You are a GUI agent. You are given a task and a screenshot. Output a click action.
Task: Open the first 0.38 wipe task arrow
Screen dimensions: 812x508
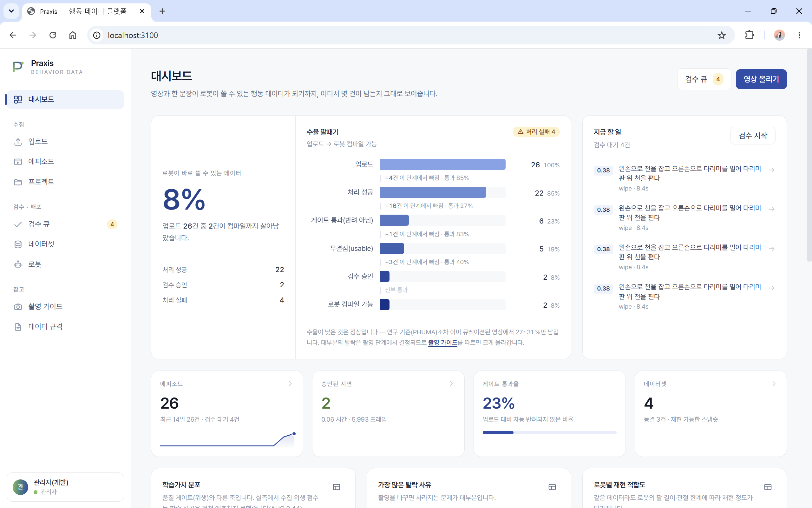(x=772, y=170)
